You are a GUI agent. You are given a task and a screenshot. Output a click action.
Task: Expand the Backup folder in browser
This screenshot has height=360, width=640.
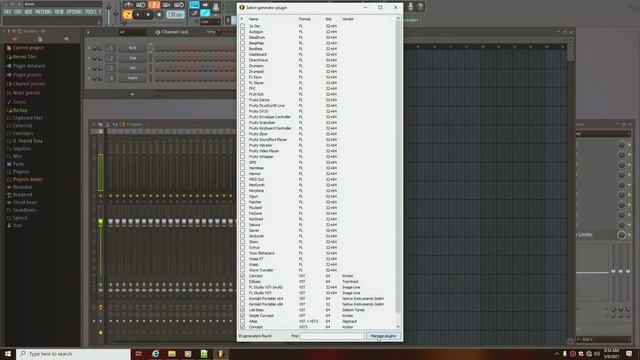pyautogui.click(x=17, y=110)
